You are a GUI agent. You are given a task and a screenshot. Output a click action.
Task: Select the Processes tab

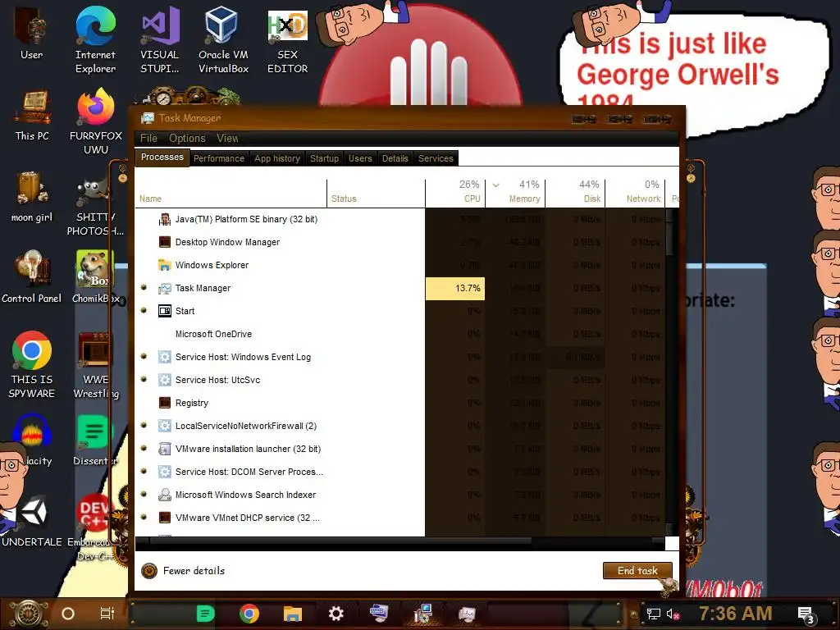[162, 157]
